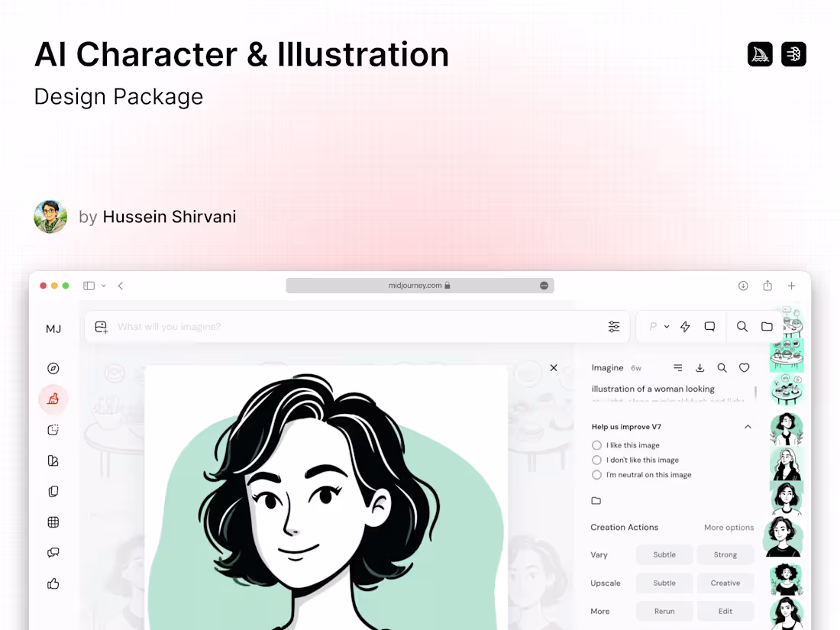Open the stacked pages organize icon
The height and width of the screenshot is (630, 840).
pyautogui.click(x=53, y=491)
